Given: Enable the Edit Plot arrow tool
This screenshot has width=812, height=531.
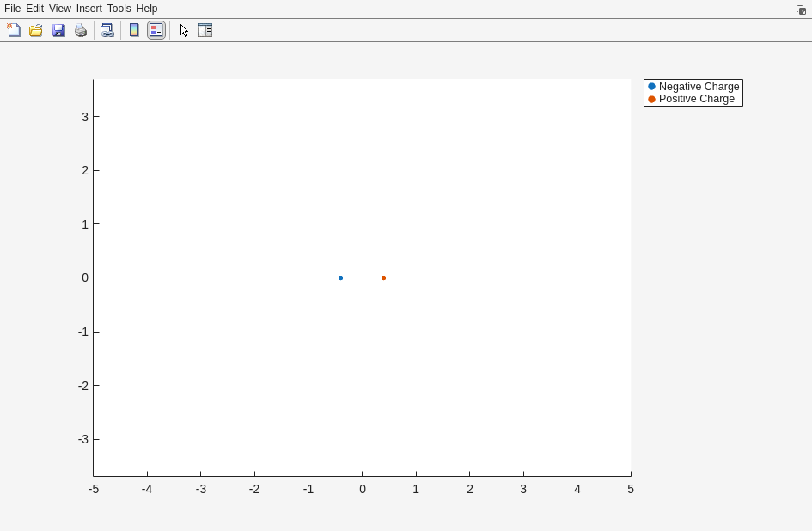Looking at the screenshot, I should point(184,30).
